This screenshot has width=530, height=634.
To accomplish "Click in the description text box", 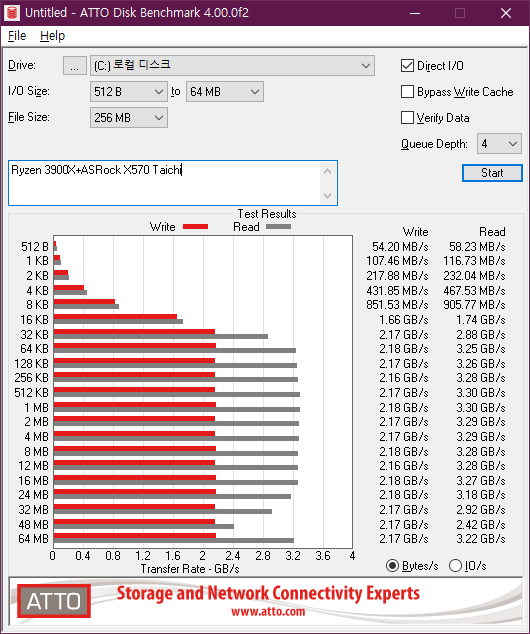I will click(x=173, y=183).
